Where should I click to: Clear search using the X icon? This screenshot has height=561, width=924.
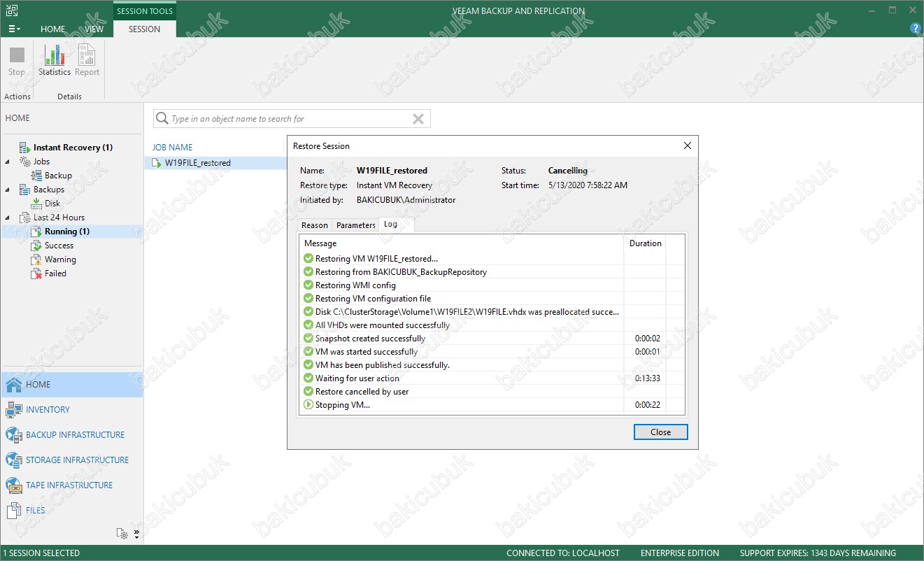click(418, 119)
